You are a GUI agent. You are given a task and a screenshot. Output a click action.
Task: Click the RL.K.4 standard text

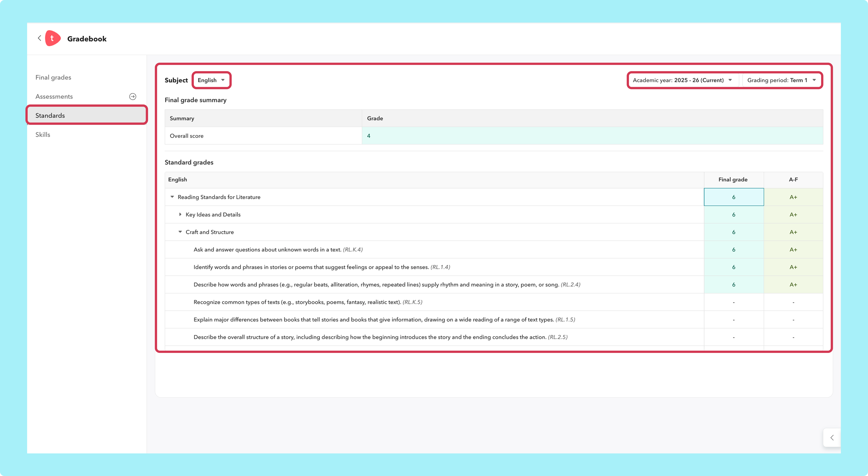(278, 249)
